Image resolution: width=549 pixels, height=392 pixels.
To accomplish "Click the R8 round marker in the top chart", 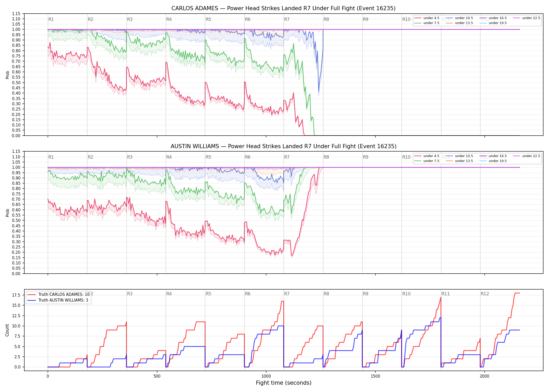I will point(326,19).
